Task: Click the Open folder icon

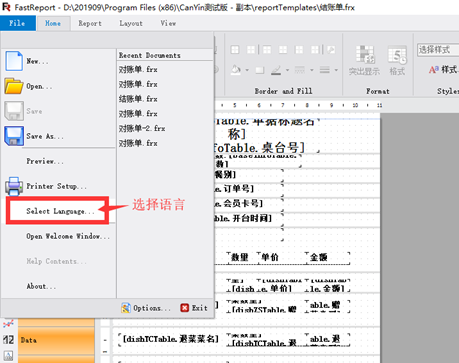Action: point(14,86)
